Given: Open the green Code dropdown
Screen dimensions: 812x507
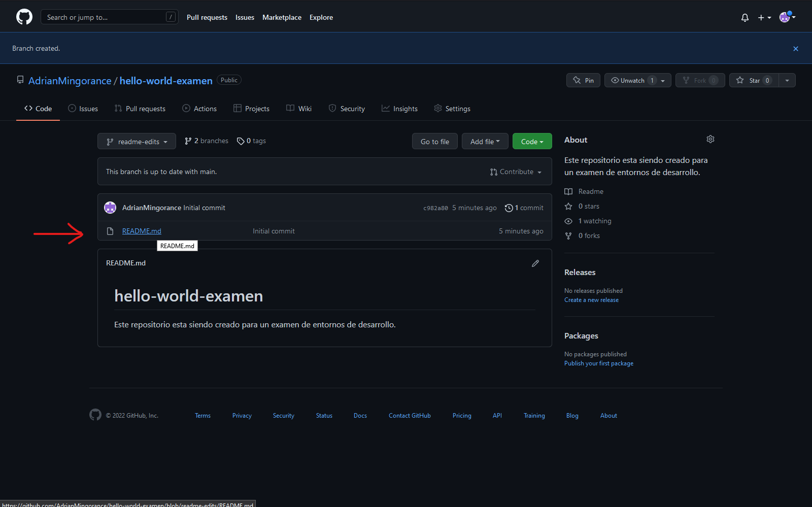Looking at the screenshot, I should tap(531, 141).
